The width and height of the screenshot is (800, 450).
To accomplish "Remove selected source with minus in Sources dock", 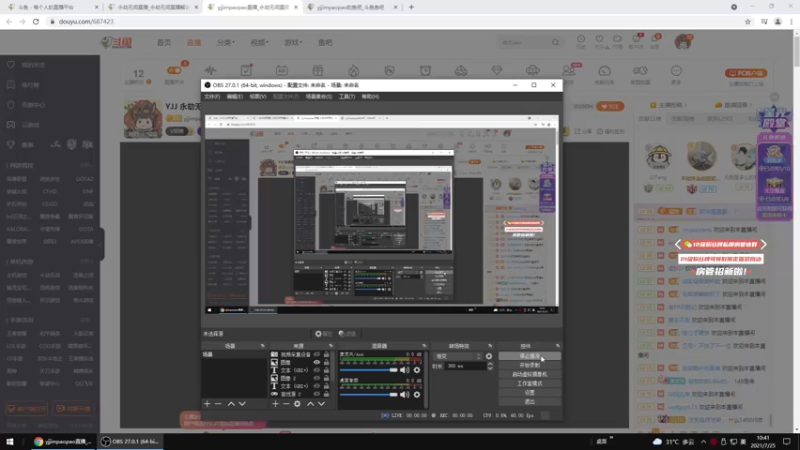I will coord(286,404).
